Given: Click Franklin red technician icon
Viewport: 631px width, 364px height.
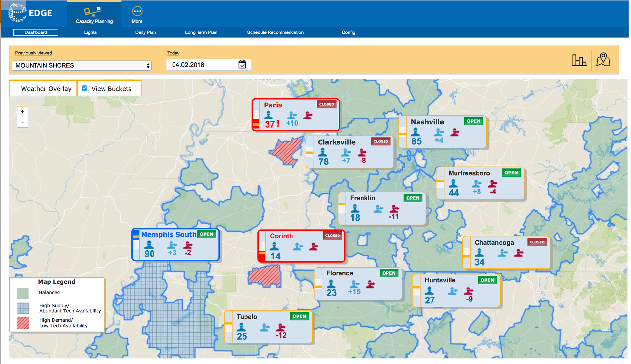Looking at the screenshot, I should click(394, 209).
